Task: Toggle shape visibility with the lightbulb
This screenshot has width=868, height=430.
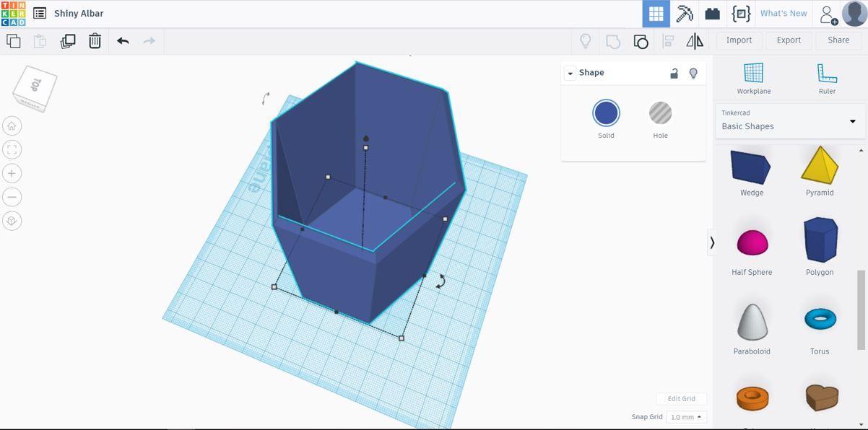Action: [693, 73]
